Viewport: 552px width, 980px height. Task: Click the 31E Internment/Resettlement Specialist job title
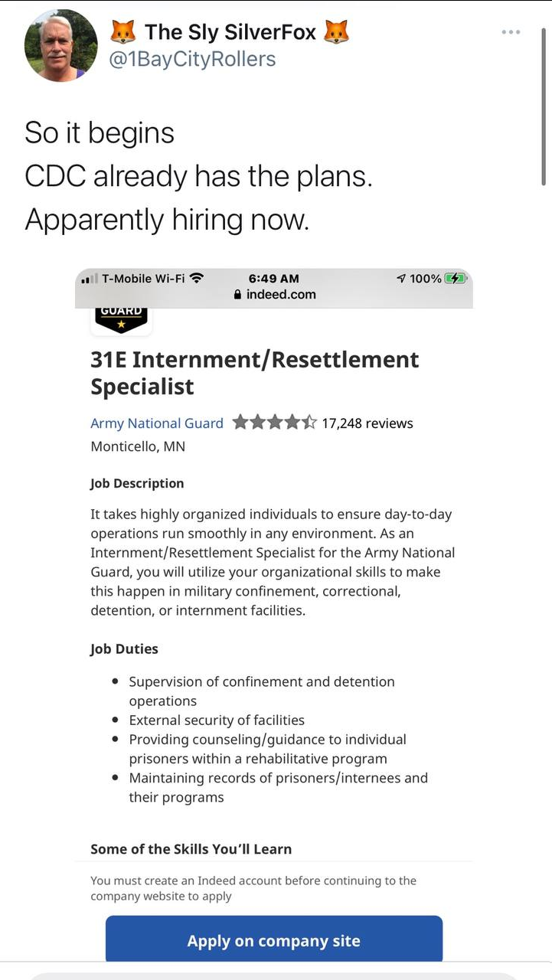[254, 373]
